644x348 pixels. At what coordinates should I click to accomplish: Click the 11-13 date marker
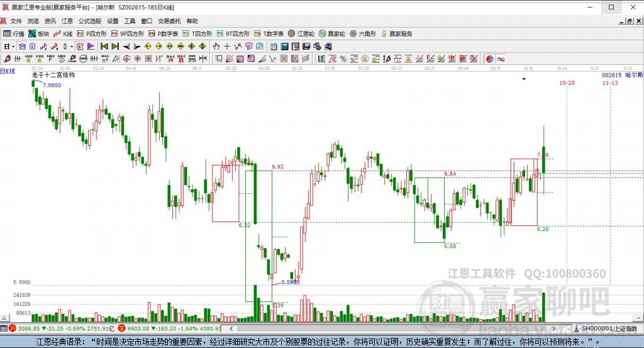pyautogui.click(x=610, y=83)
